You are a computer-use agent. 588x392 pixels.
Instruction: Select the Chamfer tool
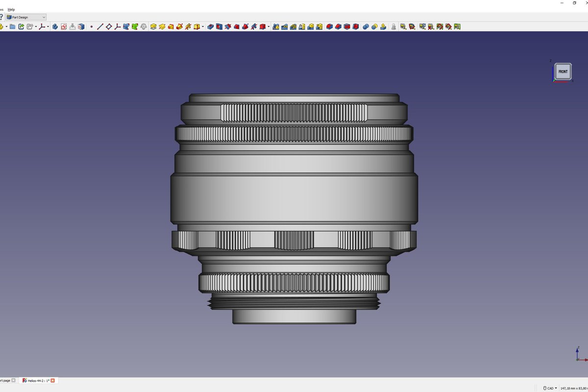click(339, 27)
